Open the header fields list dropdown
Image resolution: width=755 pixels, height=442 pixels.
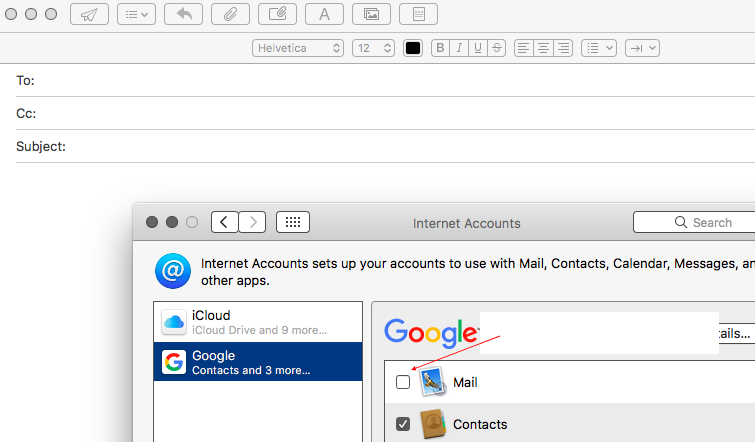click(x=136, y=14)
